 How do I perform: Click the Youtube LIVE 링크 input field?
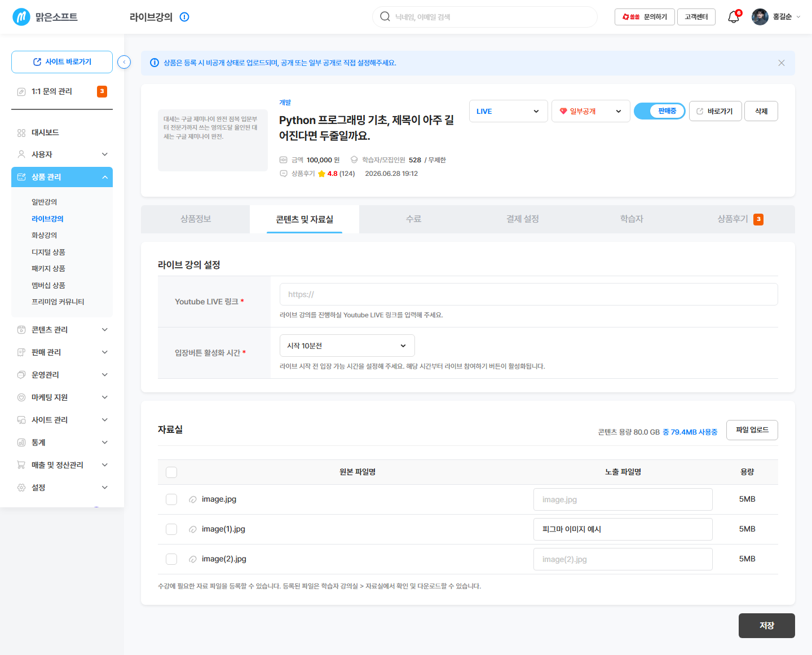point(529,294)
